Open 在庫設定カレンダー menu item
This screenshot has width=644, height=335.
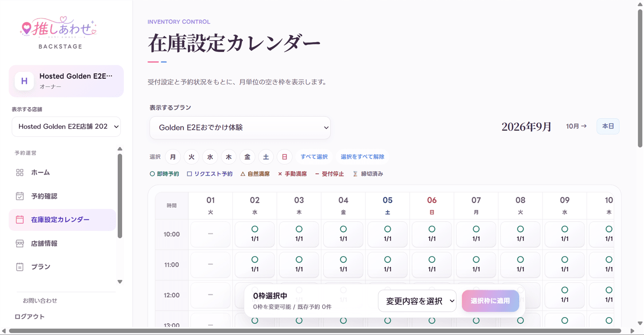point(63,220)
